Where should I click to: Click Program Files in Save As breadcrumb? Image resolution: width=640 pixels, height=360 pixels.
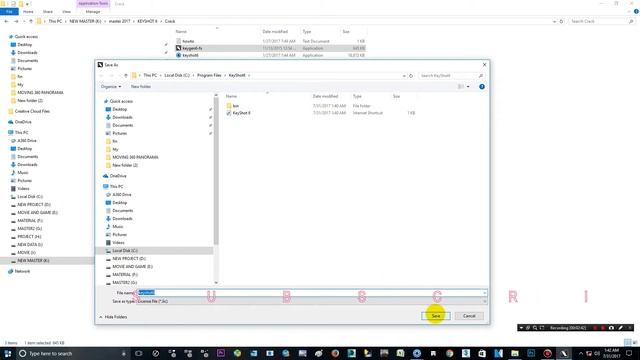point(209,76)
